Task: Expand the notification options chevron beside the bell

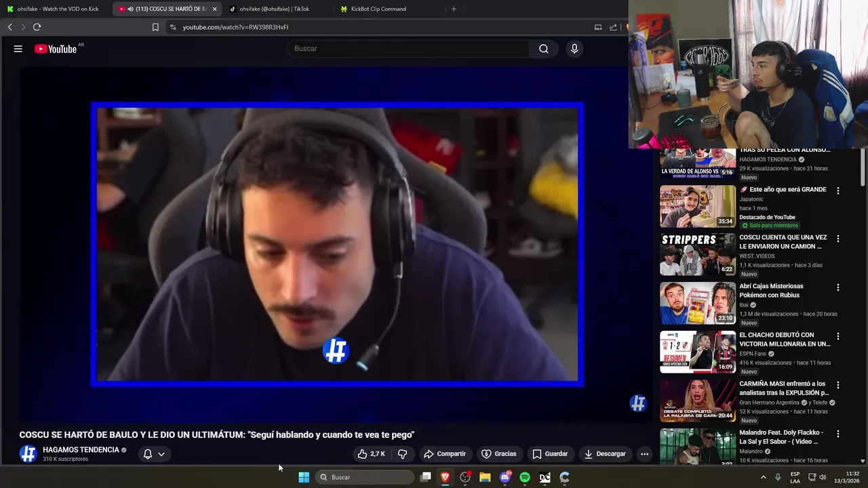Action: (161, 454)
